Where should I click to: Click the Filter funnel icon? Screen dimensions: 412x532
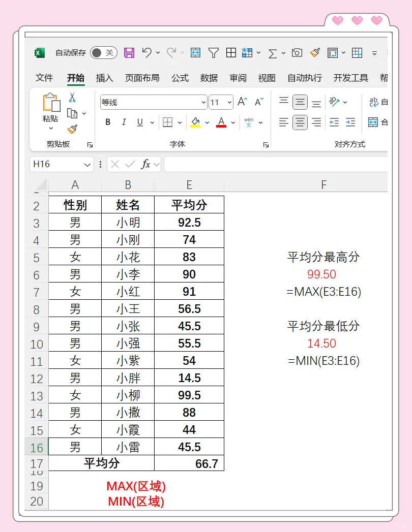pos(214,53)
